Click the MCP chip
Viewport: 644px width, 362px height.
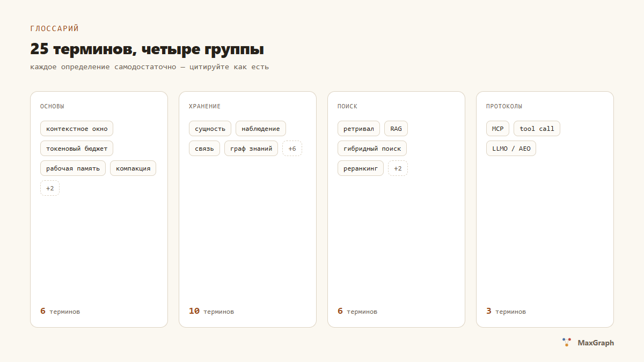(x=497, y=129)
